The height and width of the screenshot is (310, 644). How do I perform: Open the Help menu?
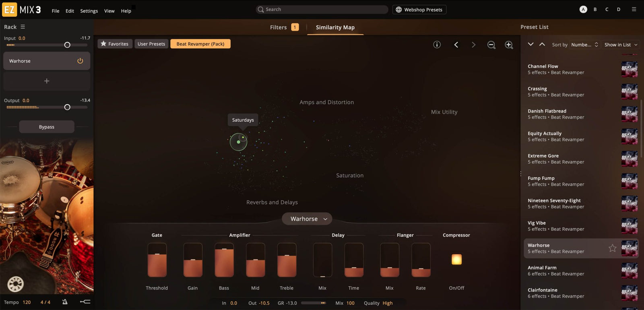[x=126, y=11]
